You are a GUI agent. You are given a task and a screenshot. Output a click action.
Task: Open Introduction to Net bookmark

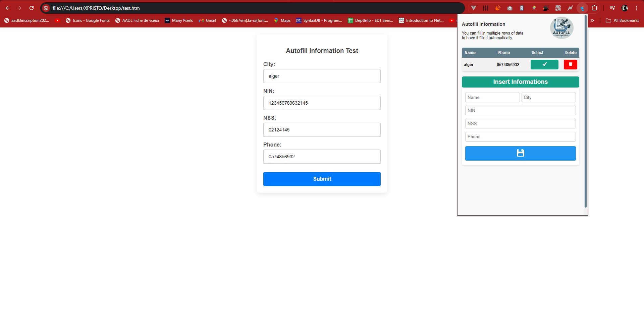pos(421,20)
